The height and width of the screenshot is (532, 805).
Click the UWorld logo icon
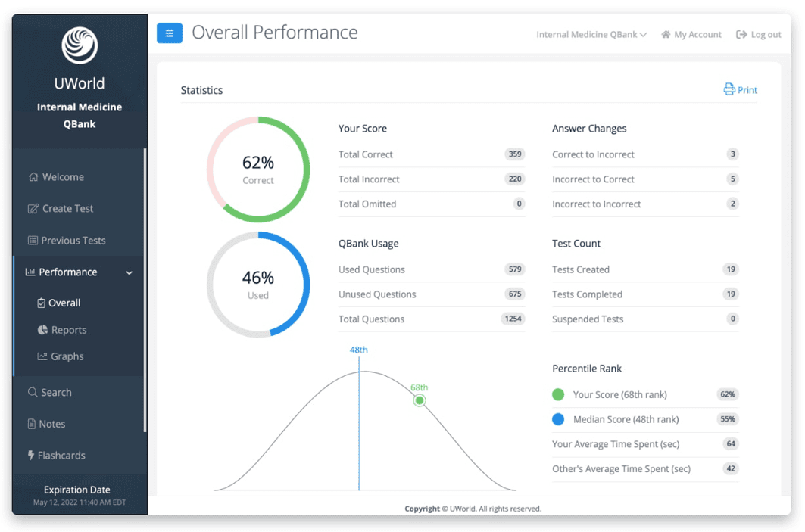(x=80, y=45)
